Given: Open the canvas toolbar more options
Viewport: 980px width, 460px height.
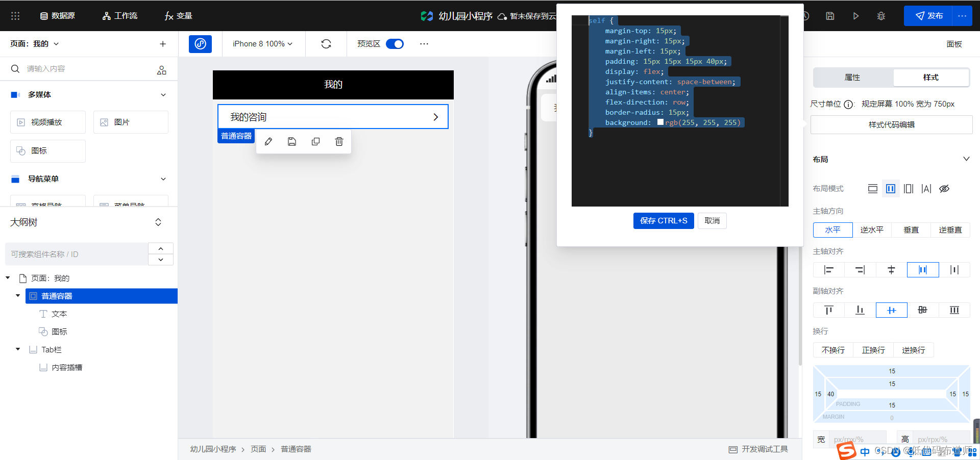Looking at the screenshot, I should tap(424, 44).
